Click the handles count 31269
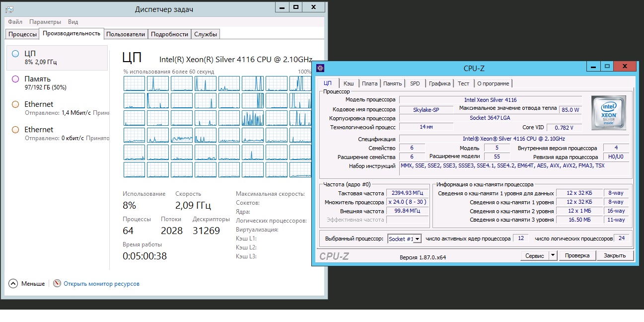The height and width of the screenshot is (322, 644). (x=206, y=231)
